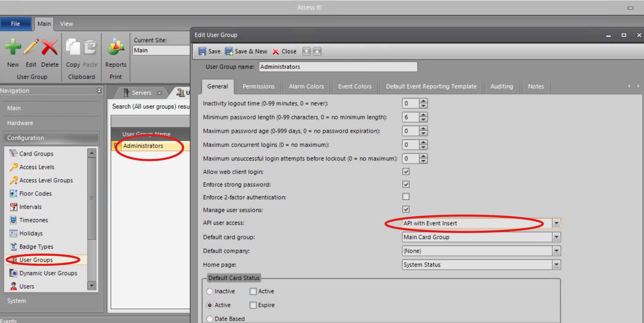Select the Inactive default card status radio
644x323 pixels.
210,292
